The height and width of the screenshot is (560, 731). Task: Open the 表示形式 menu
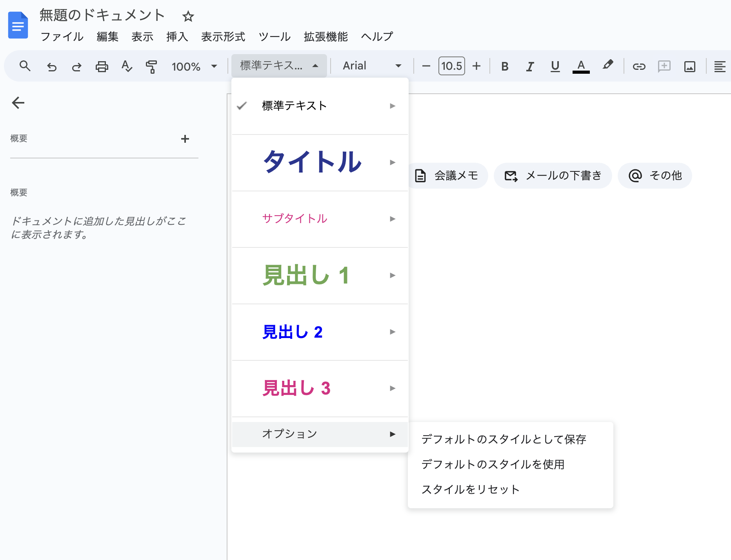coord(223,36)
